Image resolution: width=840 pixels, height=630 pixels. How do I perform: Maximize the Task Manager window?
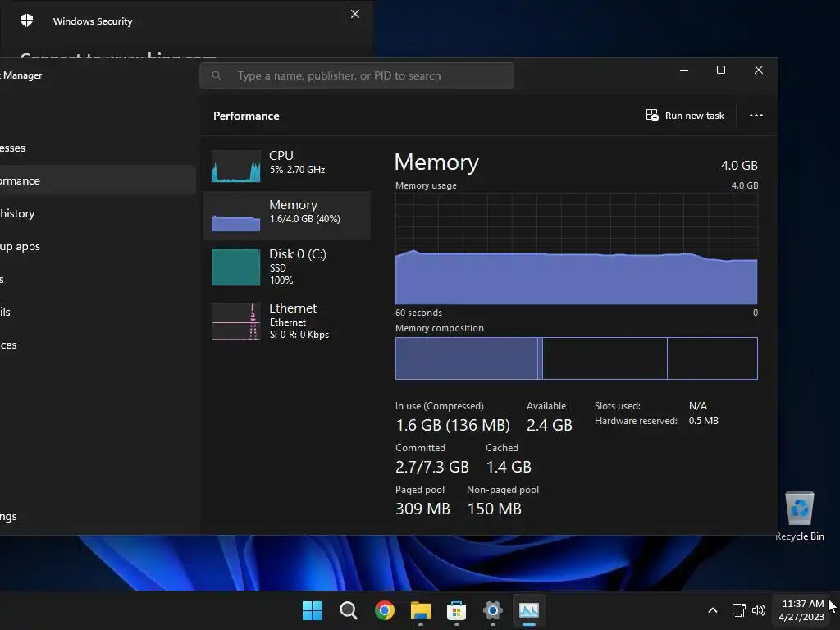(x=721, y=71)
